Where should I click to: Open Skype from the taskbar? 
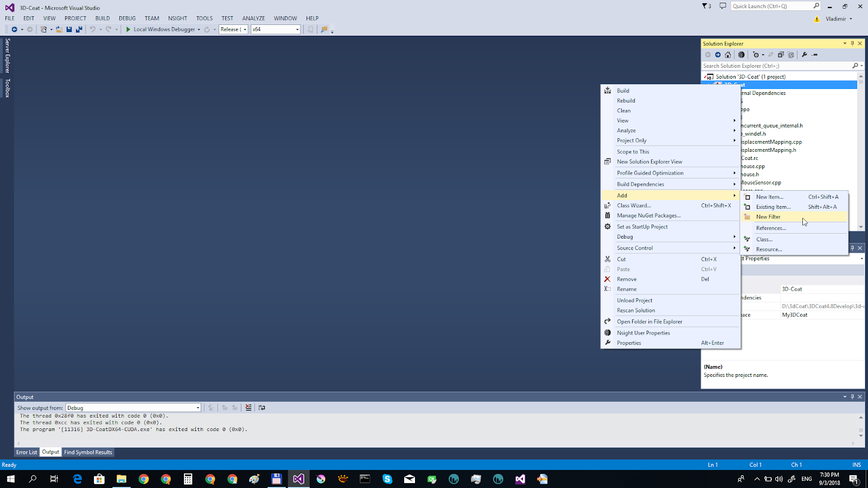point(387,479)
